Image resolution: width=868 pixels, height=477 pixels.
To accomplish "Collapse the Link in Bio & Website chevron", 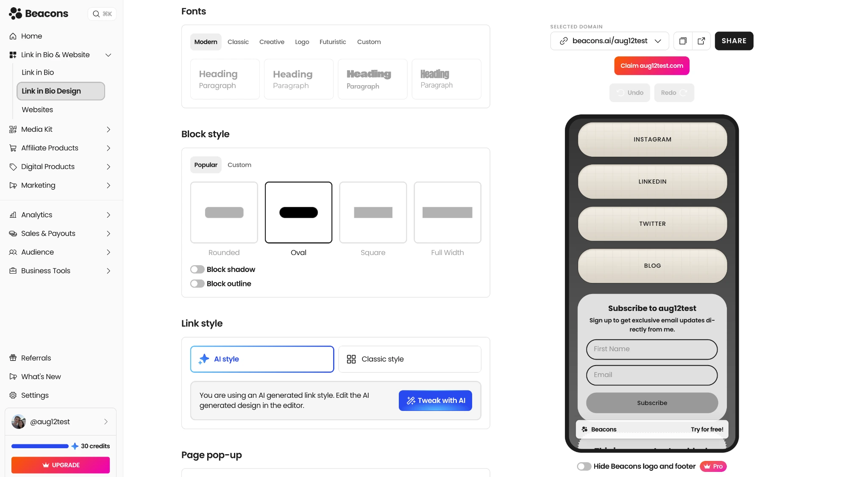I will coord(108,55).
